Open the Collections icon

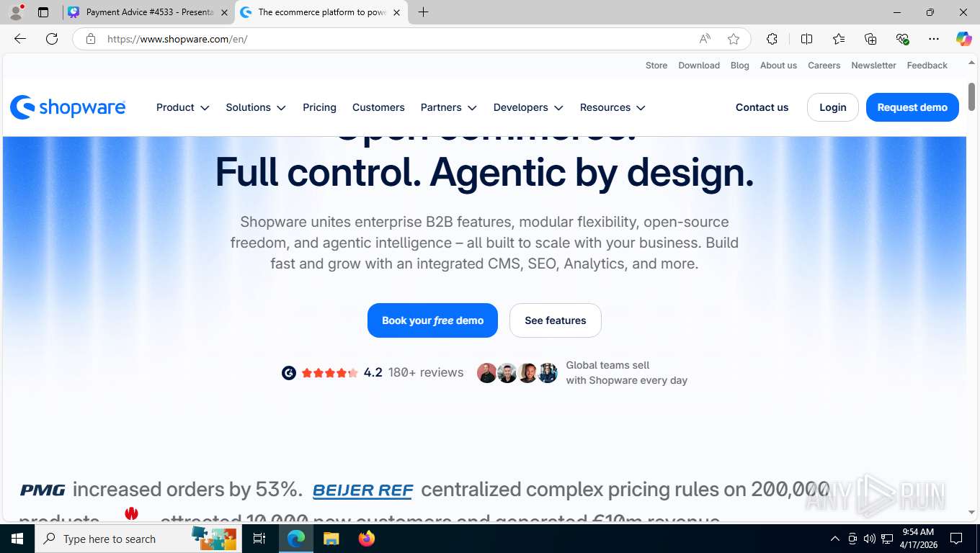[x=870, y=39]
